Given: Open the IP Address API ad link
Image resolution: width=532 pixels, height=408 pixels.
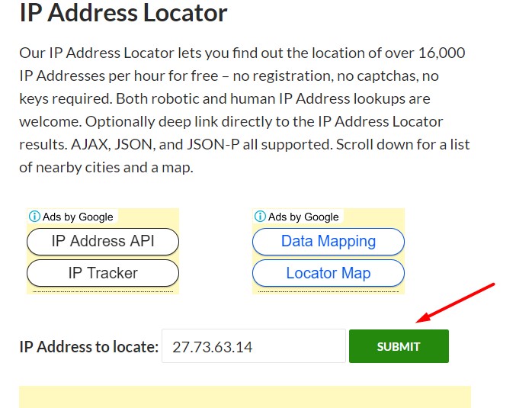Looking at the screenshot, I should tap(103, 241).
